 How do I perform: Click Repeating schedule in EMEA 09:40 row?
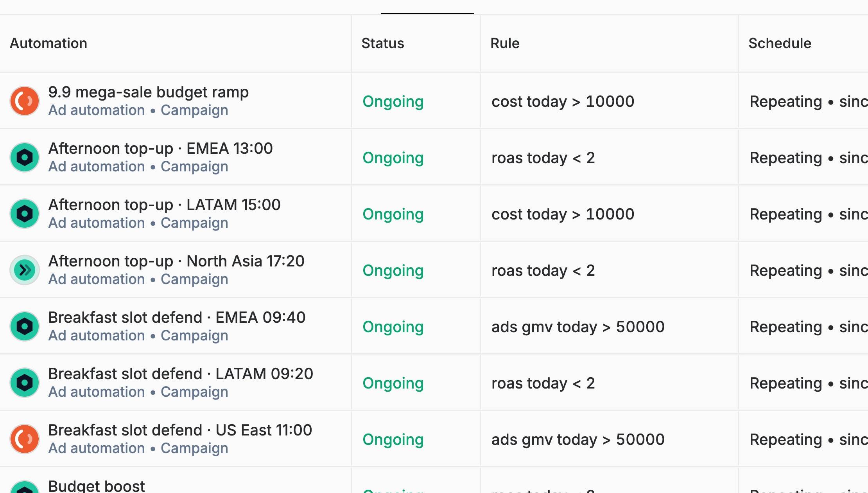(809, 327)
